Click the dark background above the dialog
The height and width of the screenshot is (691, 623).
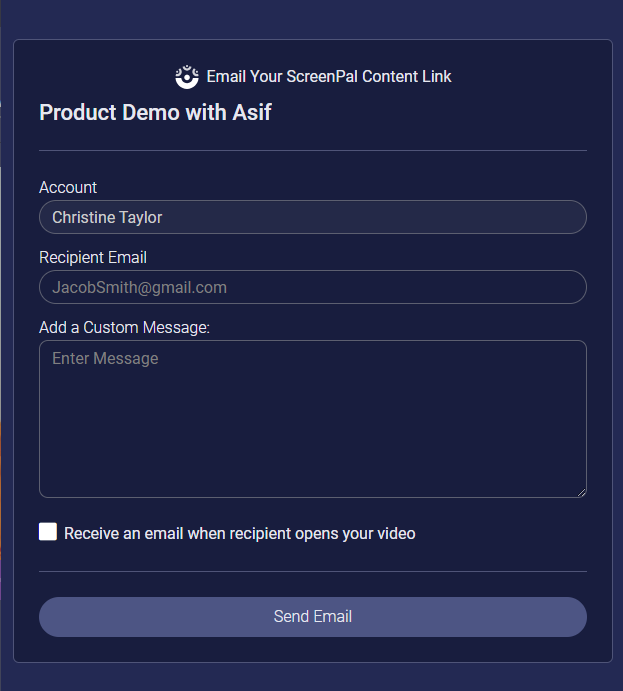(312, 18)
